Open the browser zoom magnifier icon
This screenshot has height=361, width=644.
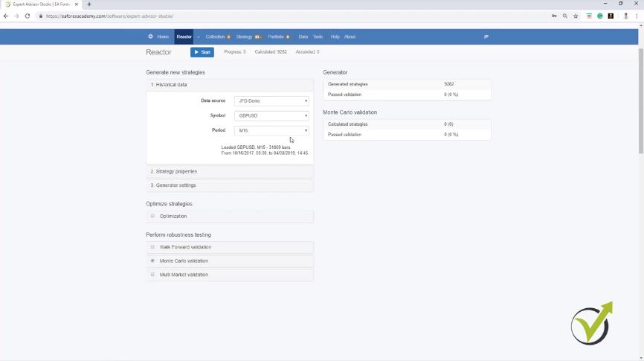coord(565,16)
